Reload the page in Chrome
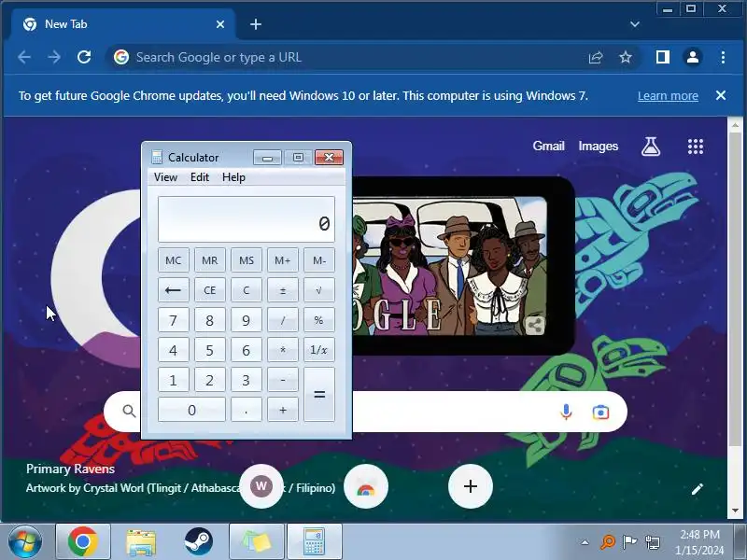 pyautogui.click(x=84, y=57)
